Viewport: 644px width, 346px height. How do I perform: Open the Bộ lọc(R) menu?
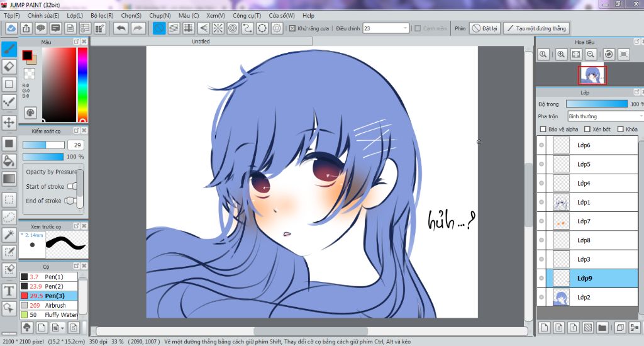[102, 16]
